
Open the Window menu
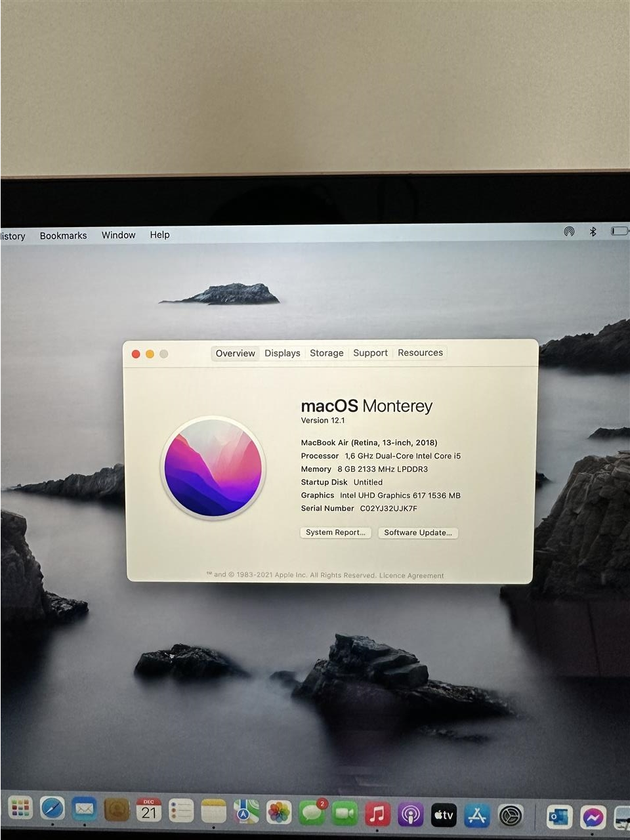click(x=118, y=235)
